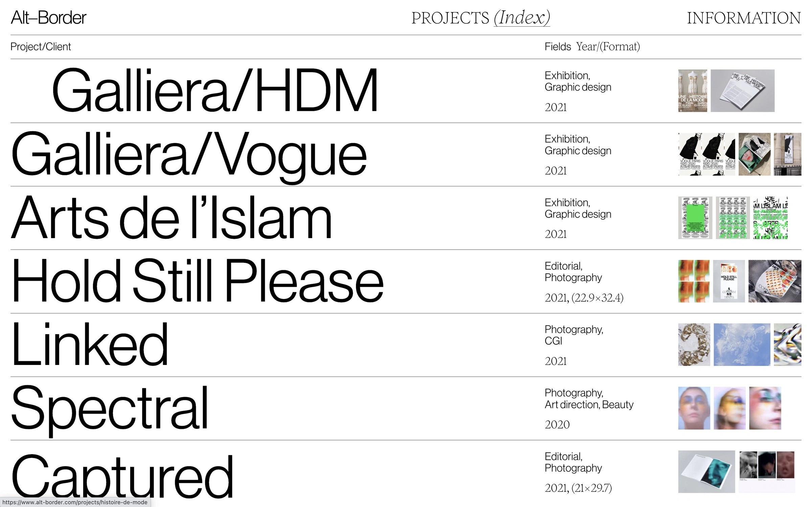This screenshot has height=507, width=812.
Task: Go to the Linked project
Action: [90, 345]
